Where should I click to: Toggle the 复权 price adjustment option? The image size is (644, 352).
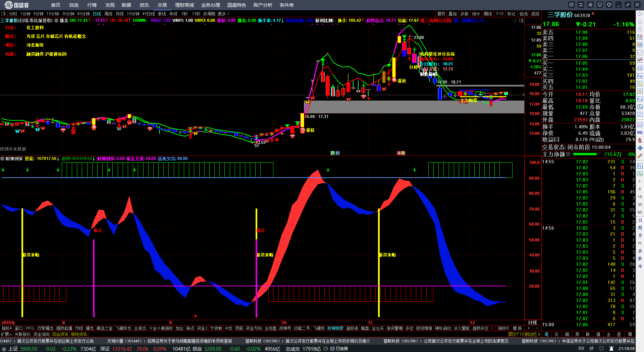coord(441,14)
